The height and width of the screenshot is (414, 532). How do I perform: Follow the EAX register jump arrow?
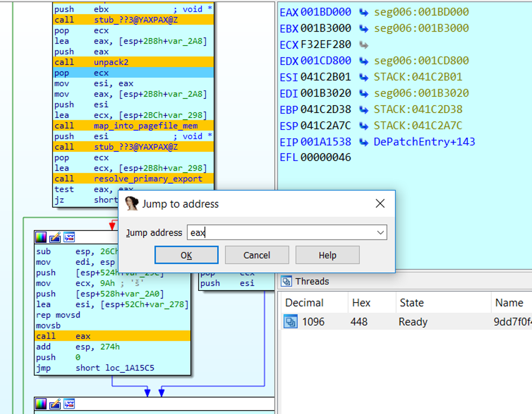[x=364, y=12]
